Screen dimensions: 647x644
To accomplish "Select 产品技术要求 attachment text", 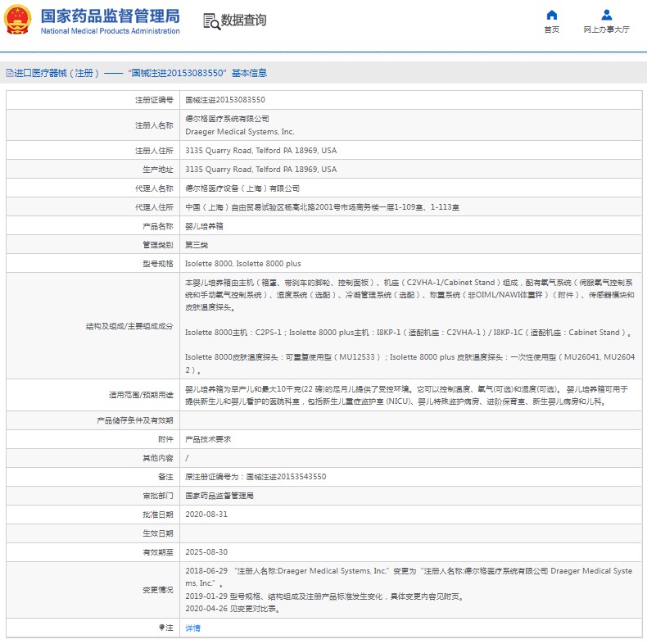I will click(x=208, y=439).
